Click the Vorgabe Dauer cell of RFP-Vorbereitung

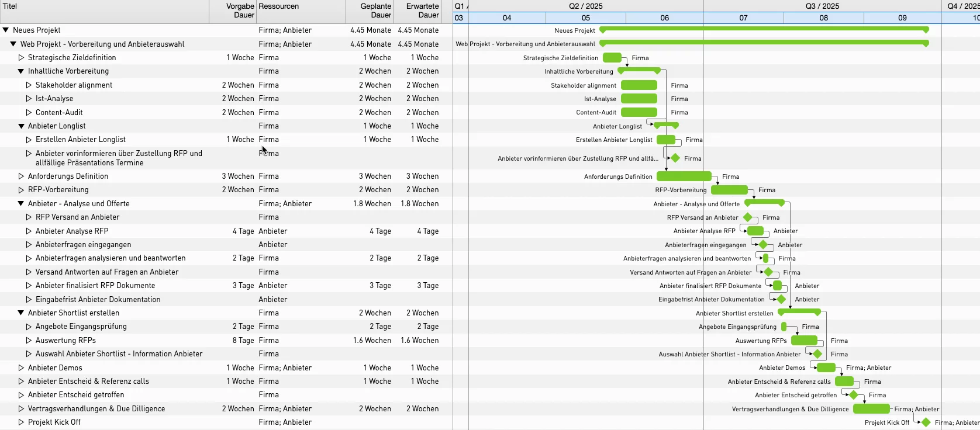[x=237, y=190]
